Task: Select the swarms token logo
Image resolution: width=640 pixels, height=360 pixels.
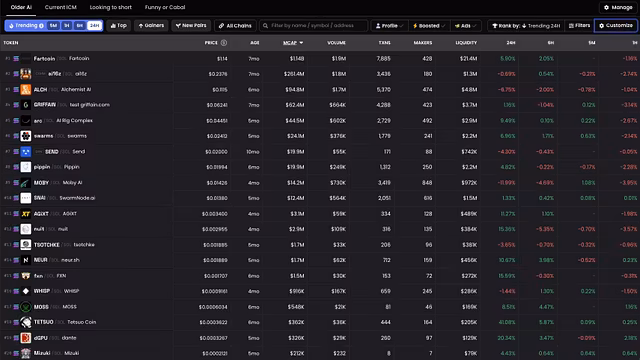Action: [x=26, y=136]
